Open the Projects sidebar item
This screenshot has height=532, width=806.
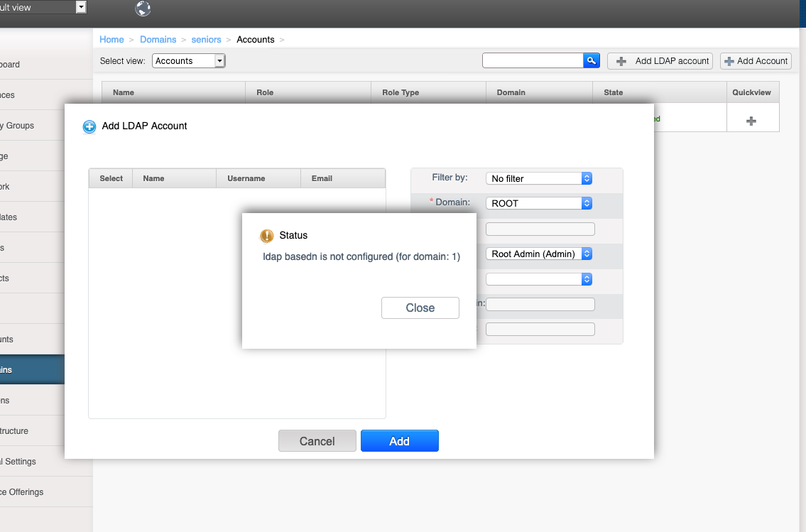pos(32,278)
